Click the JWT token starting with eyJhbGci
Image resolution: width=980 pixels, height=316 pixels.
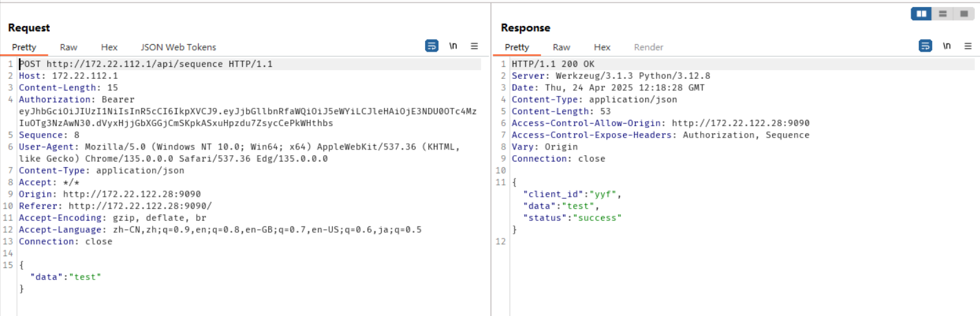coord(248,117)
